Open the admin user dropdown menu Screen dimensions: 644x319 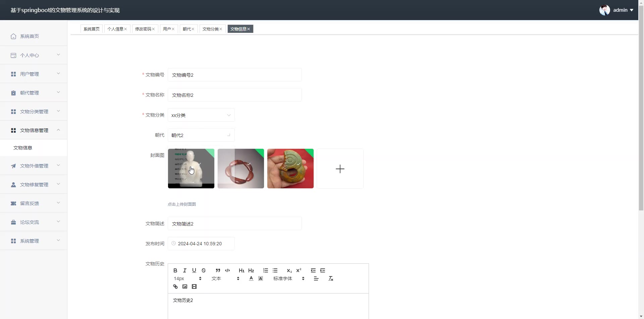tap(623, 10)
